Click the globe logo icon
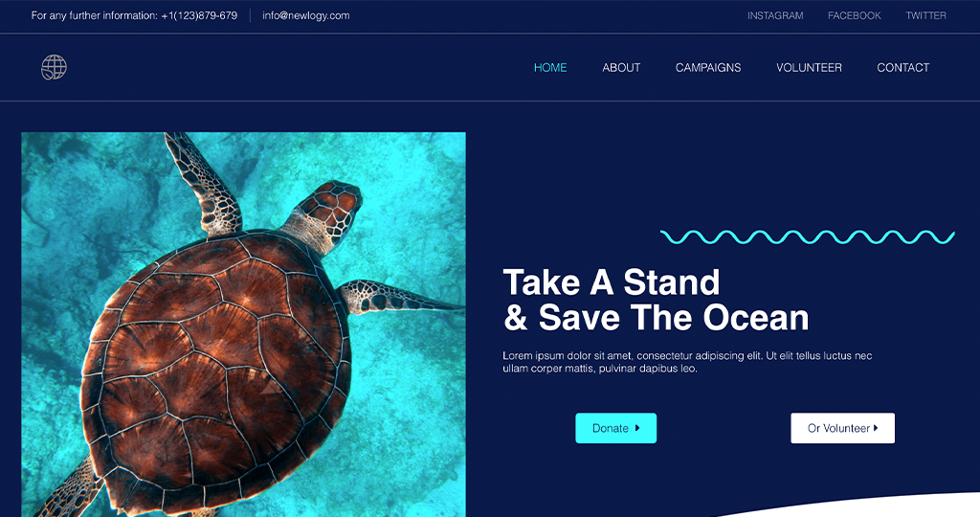980x517 pixels. point(54,67)
